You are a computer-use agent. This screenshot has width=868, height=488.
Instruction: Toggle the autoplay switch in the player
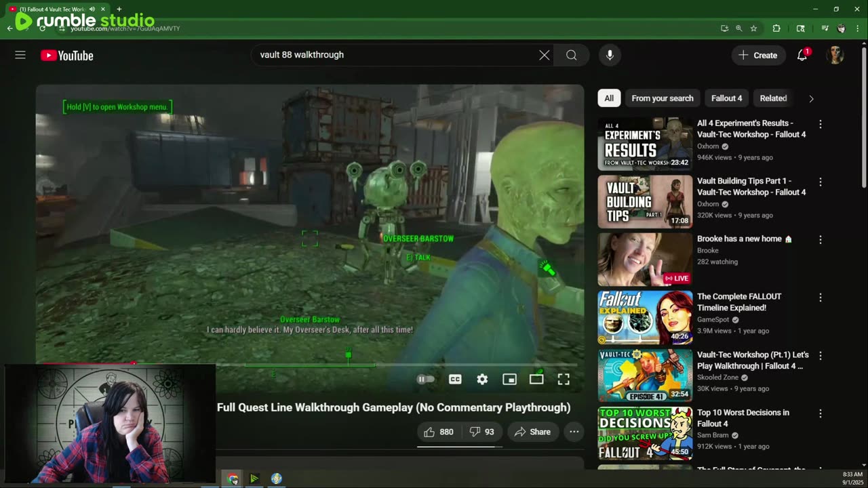426,380
